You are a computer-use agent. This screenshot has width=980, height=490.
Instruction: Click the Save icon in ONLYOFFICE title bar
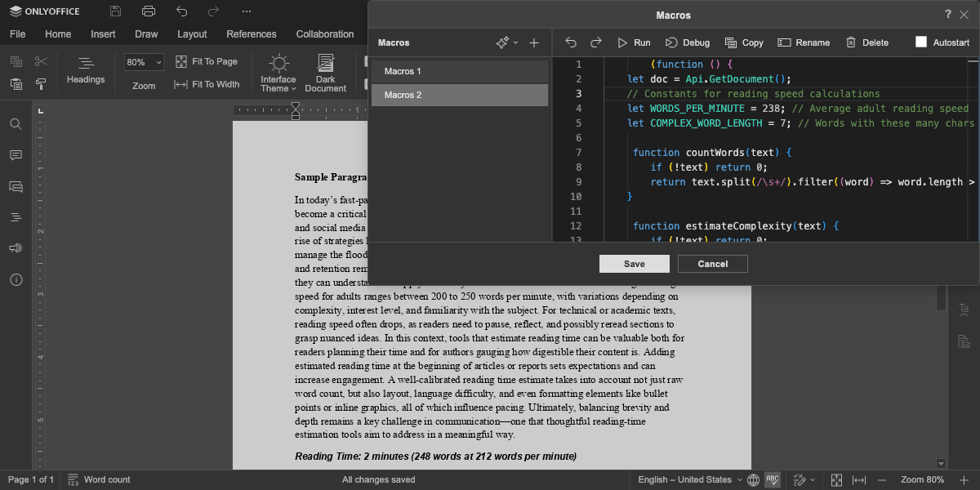[116, 11]
